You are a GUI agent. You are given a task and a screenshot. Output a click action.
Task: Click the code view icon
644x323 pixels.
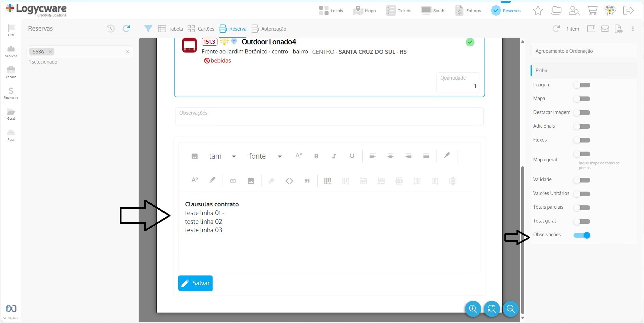coord(289,181)
